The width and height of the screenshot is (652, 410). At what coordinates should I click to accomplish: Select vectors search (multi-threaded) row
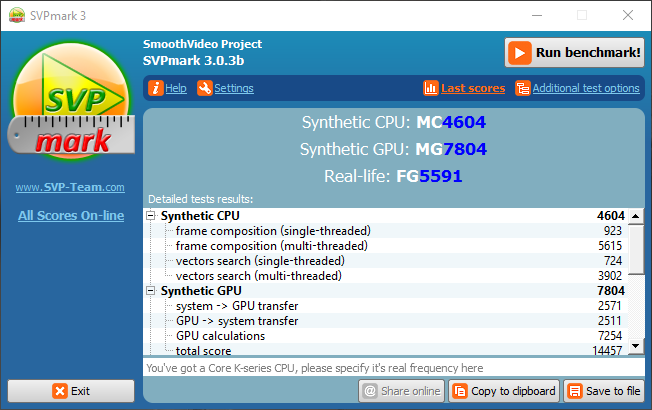click(385, 276)
